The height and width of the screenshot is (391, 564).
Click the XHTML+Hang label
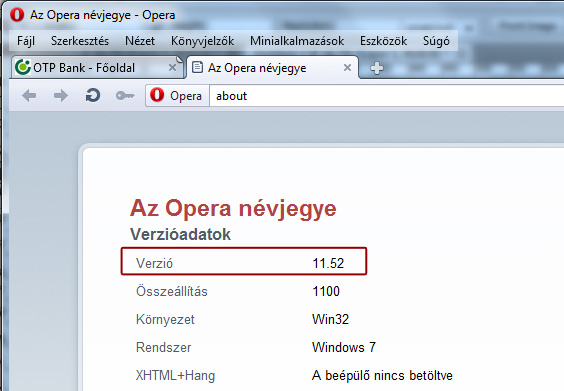pyautogui.click(x=175, y=376)
